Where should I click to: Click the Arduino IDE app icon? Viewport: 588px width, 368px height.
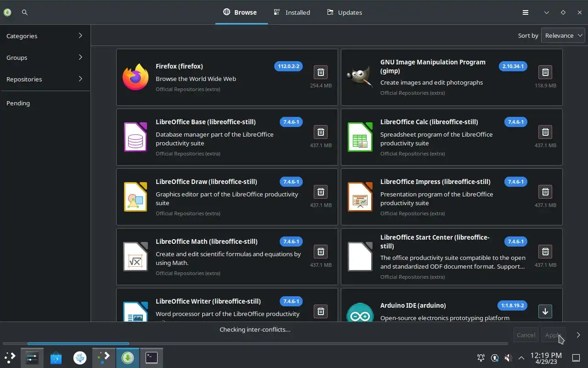pos(360,312)
